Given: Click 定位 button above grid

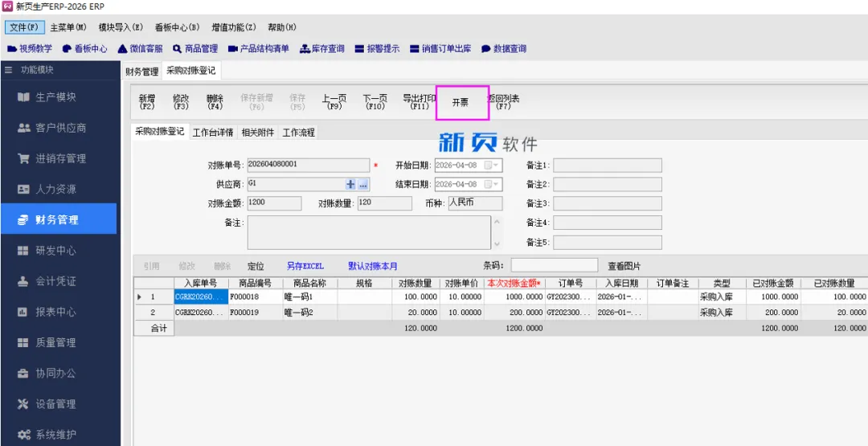Looking at the screenshot, I should click(256, 266).
